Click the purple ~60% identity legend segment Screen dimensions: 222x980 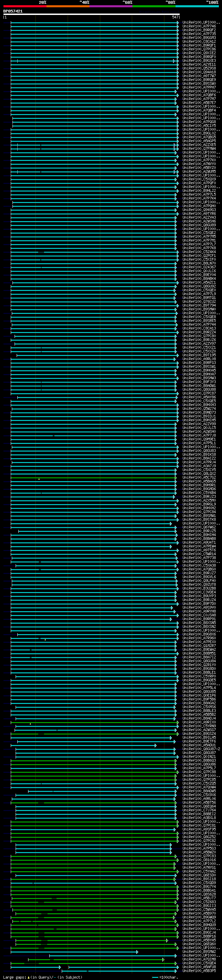click(111, 6)
